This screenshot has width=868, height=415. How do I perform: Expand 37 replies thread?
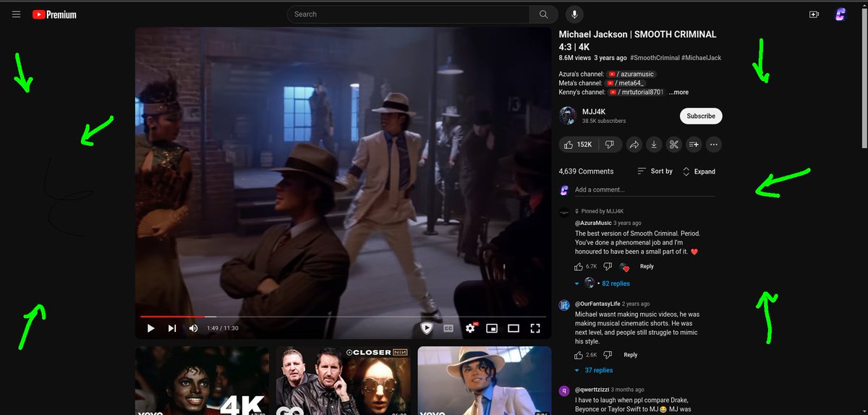click(594, 370)
